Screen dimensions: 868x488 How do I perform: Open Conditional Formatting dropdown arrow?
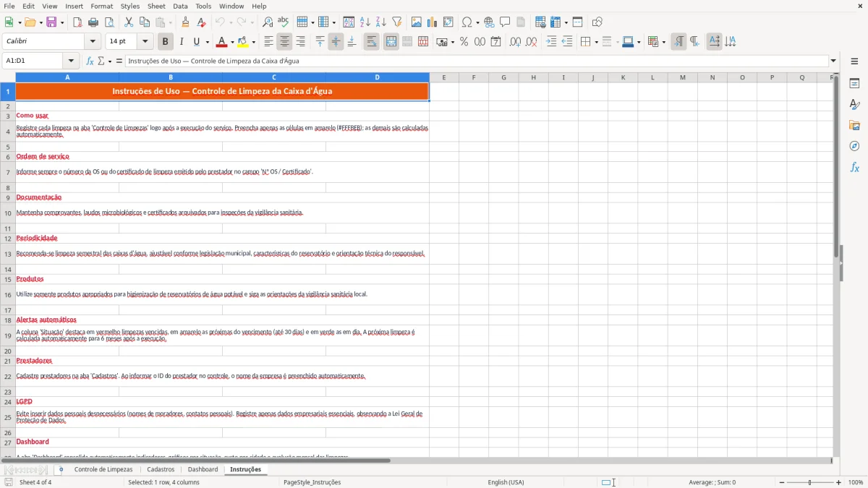click(663, 42)
